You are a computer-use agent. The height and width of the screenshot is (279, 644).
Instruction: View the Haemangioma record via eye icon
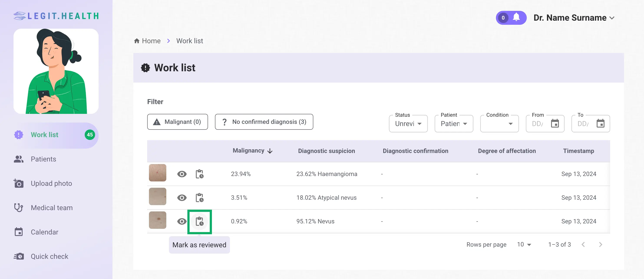click(x=182, y=174)
